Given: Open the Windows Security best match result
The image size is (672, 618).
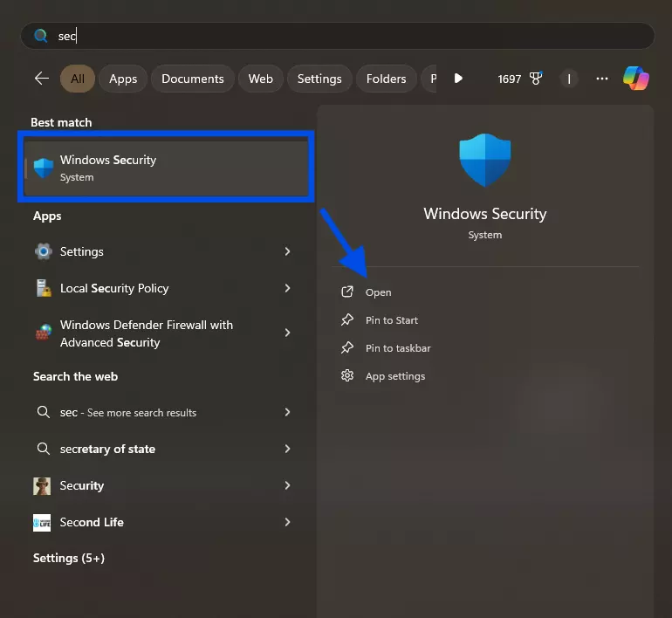Looking at the screenshot, I should [x=167, y=168].
